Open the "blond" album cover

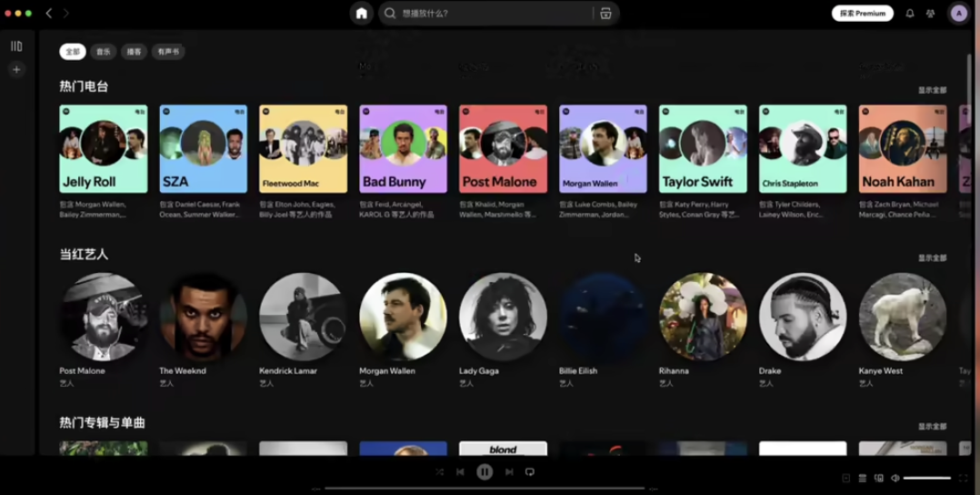coord(503,449)
